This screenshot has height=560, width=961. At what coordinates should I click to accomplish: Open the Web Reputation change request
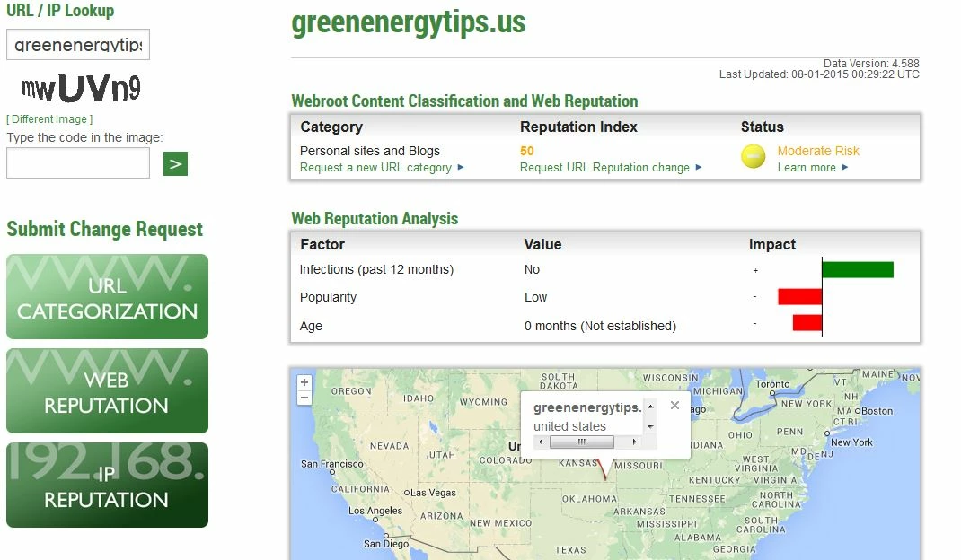(107, 391)
